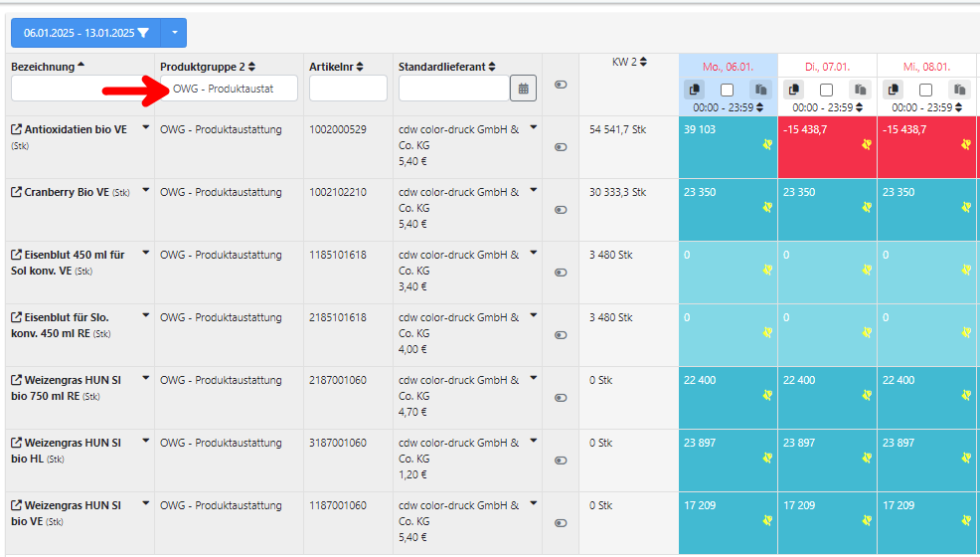Sort by Artikelnr column header
This screenshot has height=557, width=980.
pos(335,67)
